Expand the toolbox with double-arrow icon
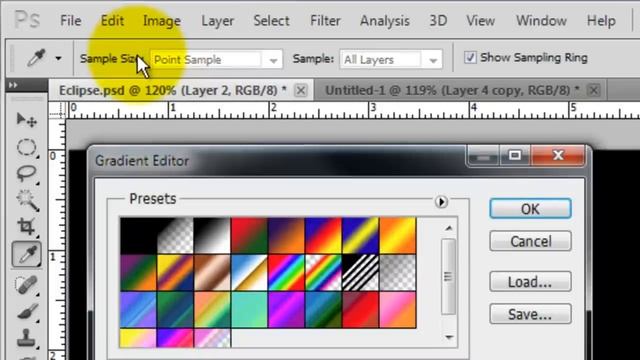The image size is (640, 360). [x=13, y=85]
